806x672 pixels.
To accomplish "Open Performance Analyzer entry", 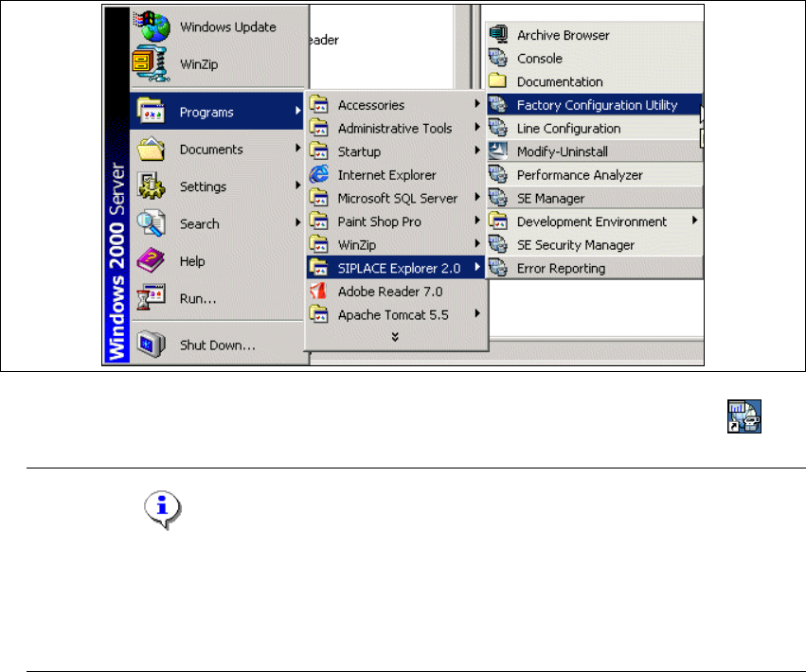I will tap(595, 175).
